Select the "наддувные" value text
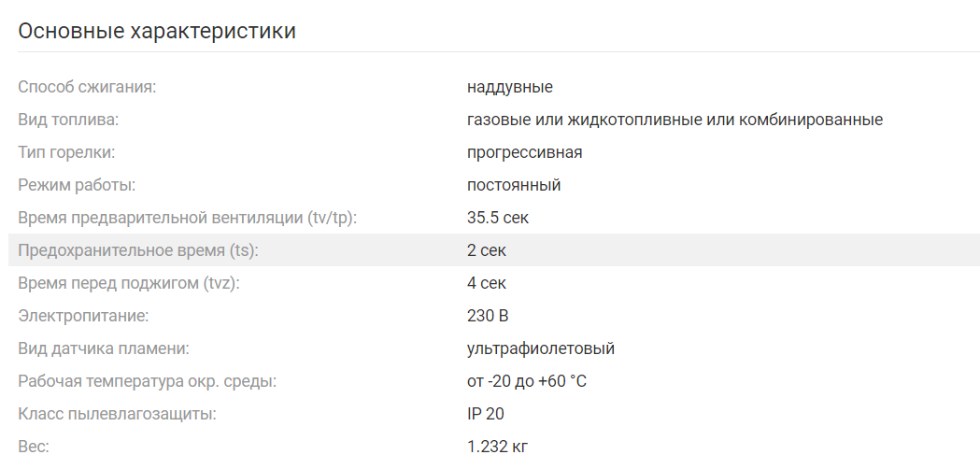Screen dimensions: 980x469 tap(509, 87)
